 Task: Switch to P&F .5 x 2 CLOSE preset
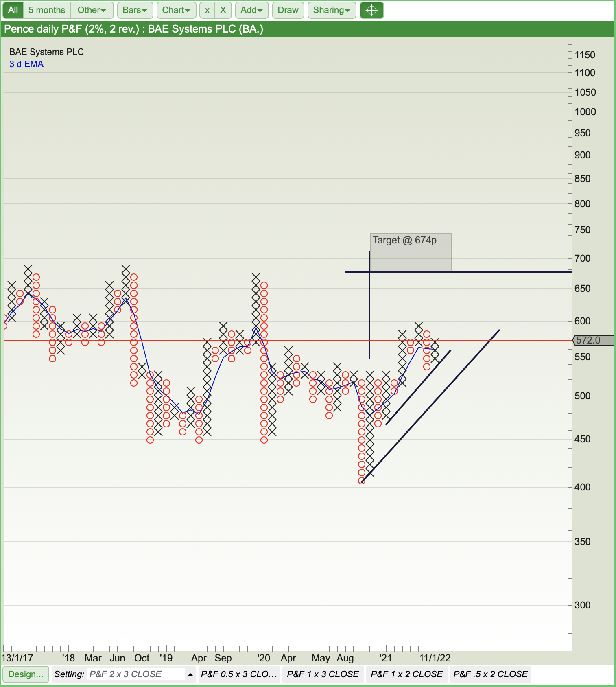pyautogui.click(x=491, y=674)
